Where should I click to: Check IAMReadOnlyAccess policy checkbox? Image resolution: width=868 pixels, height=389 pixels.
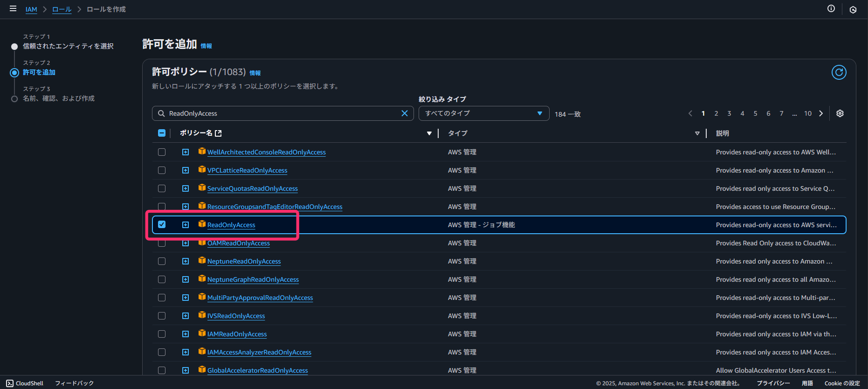(162, 334)
